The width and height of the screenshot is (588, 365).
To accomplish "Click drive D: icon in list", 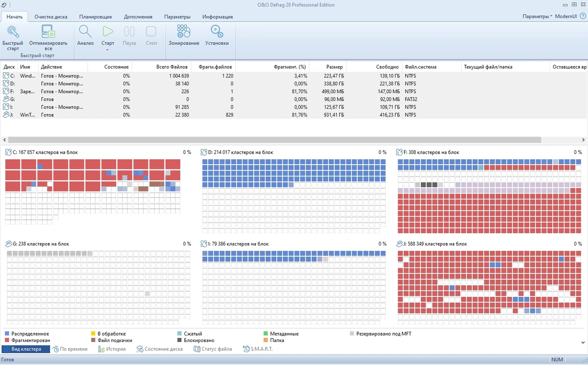I will click(6, 84).
